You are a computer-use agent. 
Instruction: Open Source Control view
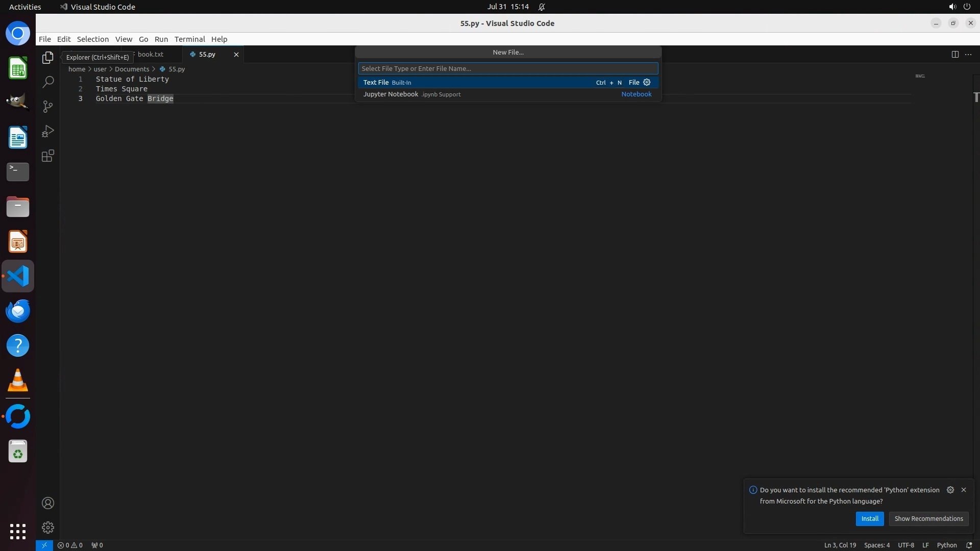coord(48,107)
